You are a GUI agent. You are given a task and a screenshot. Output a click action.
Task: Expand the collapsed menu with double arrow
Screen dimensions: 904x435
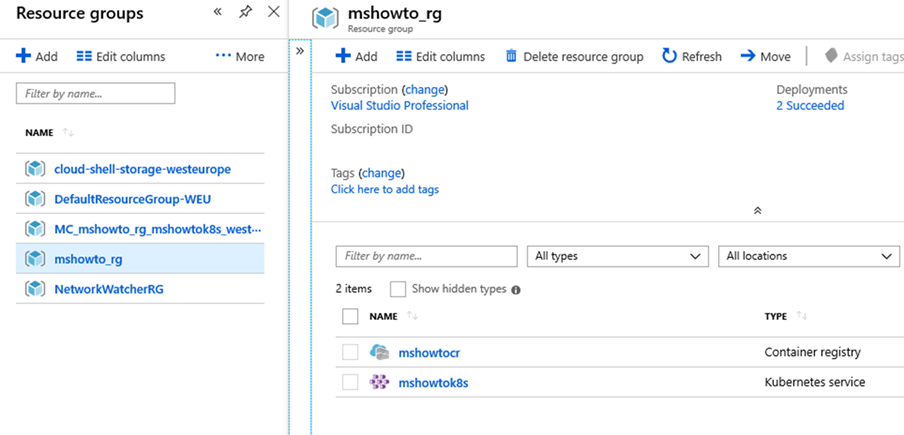click(300, 51)
